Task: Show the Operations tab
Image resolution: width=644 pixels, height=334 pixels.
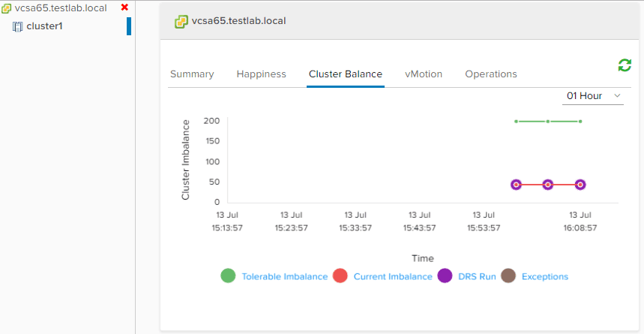Action: pos(491,74)
